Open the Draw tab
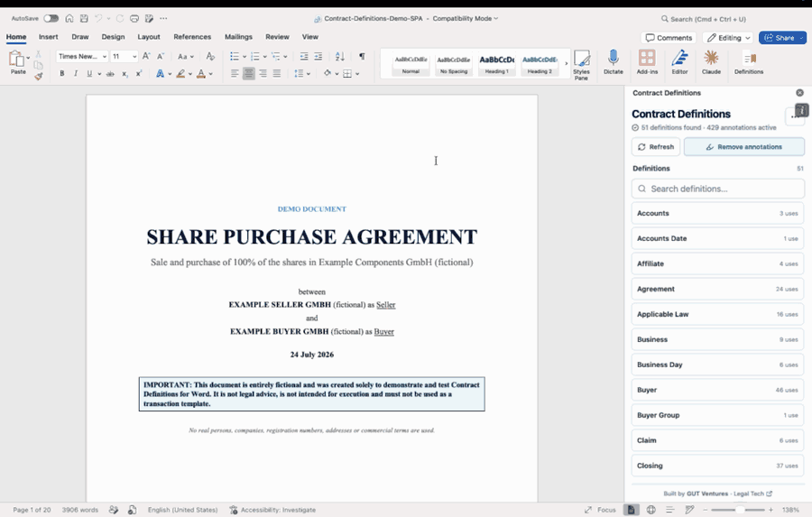The image size is (812, 517). 80,37
